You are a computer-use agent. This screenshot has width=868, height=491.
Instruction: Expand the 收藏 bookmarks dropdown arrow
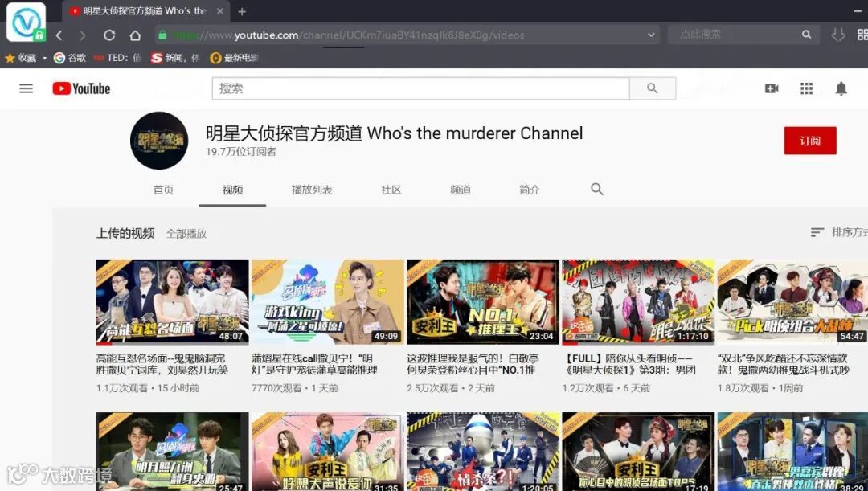coord(44,58)
